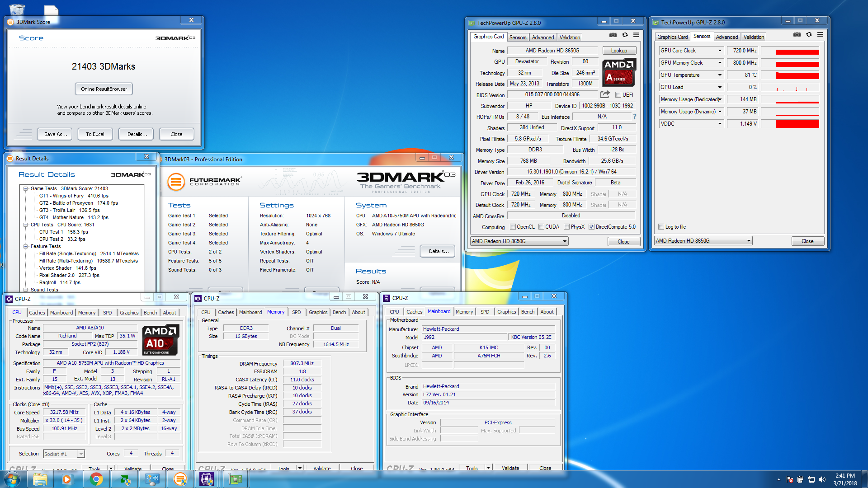Screen dimensions: 868x488
Task: Open Validation tab in GPU-Z Sensors window
Action: (754, 37)
